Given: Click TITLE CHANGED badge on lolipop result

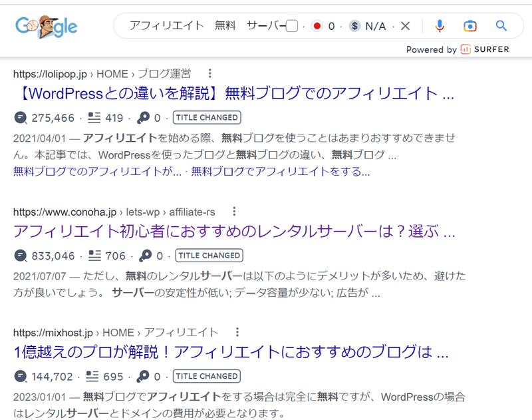Looking at the screenshot, I should point(207,117).
